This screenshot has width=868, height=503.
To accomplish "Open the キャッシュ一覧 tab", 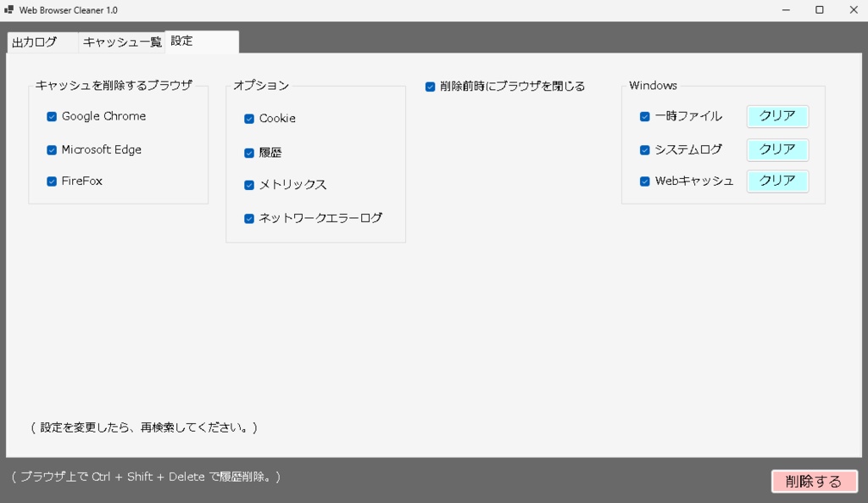I will point(120,41).
